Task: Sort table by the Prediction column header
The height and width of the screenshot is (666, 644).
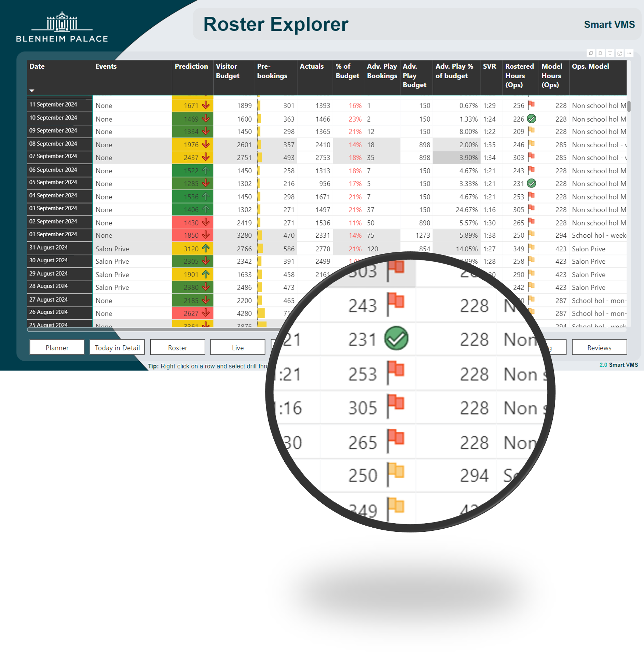Action: pyautogui.click(x=191, y=67)
